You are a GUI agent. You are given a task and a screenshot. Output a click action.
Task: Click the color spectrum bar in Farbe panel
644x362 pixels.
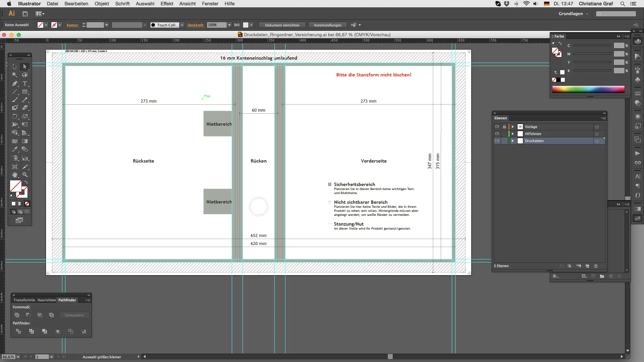tap(588, 89)
